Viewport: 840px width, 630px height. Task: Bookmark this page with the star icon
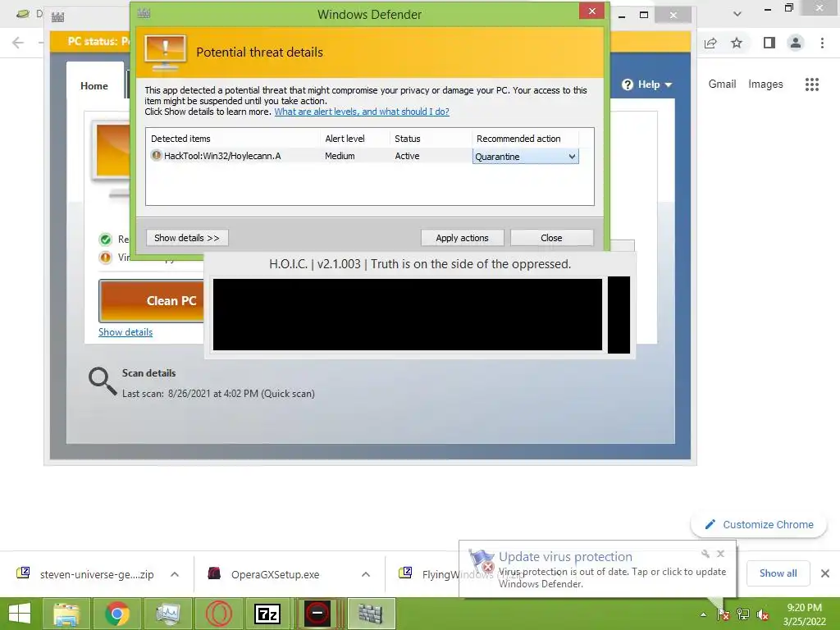click(x=737, y=43)
